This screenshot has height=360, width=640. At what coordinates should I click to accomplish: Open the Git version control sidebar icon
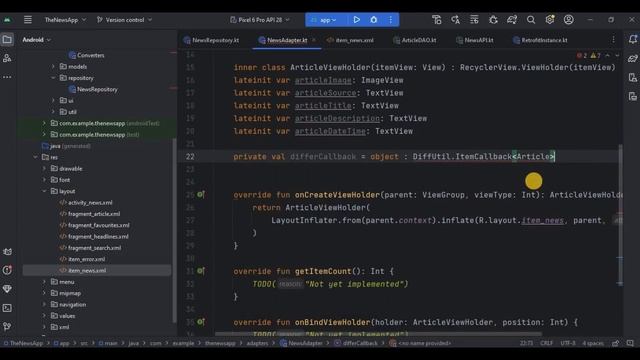7,327
